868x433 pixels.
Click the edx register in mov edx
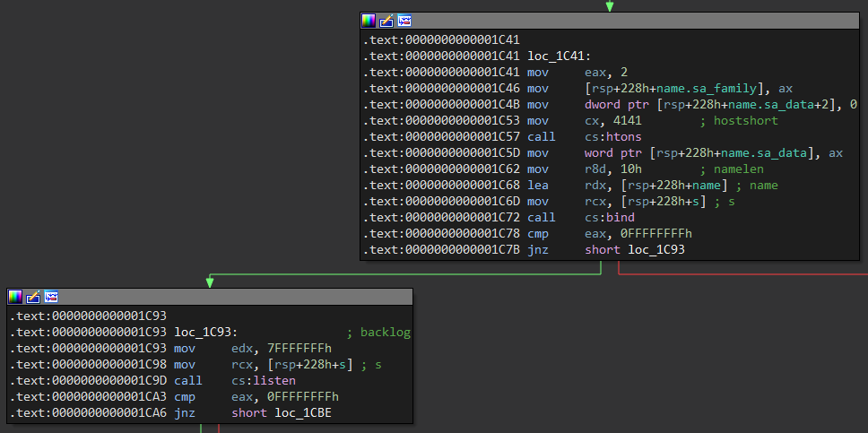click(x=242, y=348)
